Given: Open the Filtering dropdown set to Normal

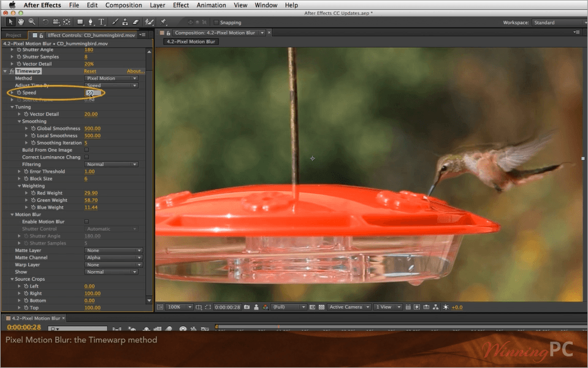Looking at the screenshot, I should (x=112, y=164).
